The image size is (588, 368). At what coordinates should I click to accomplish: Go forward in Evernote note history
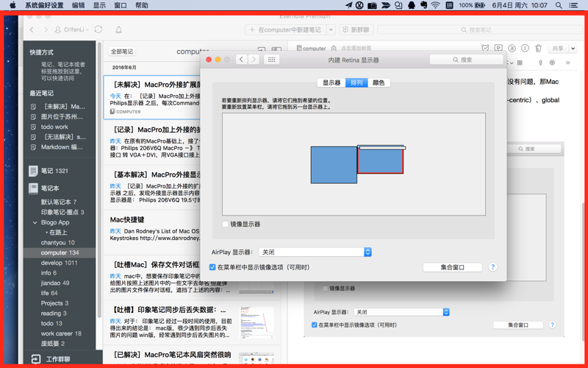(46, 29)
